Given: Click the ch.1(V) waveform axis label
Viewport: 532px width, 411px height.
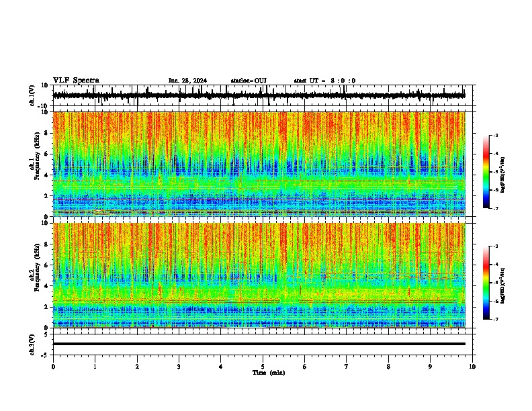Looking at the screenshot, I should tap(32, 95).
